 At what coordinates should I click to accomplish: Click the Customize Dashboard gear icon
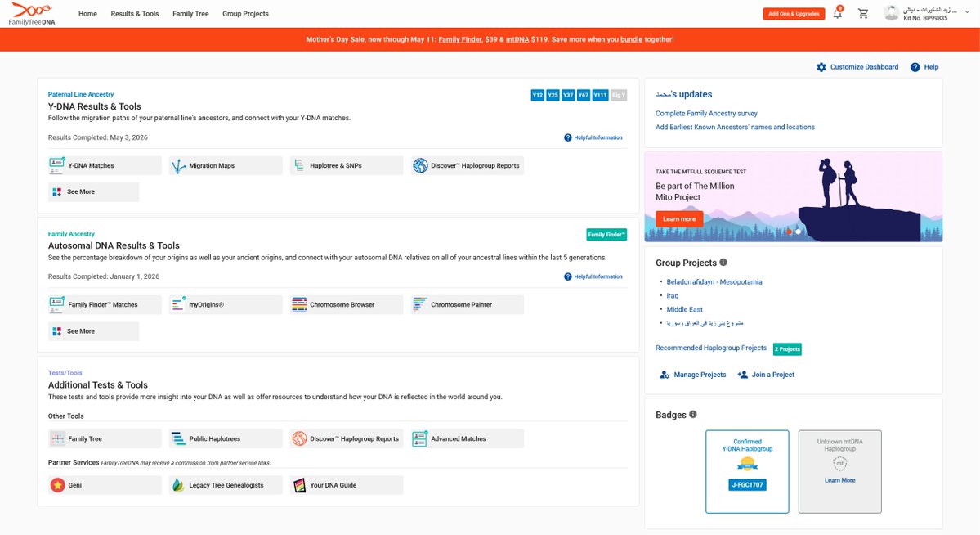821,67
